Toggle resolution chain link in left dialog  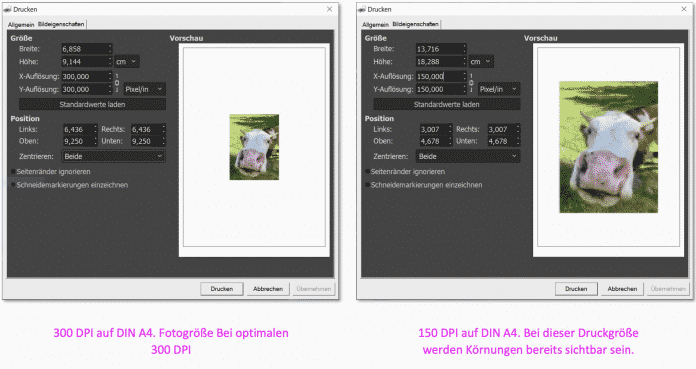tap(117, 83)
